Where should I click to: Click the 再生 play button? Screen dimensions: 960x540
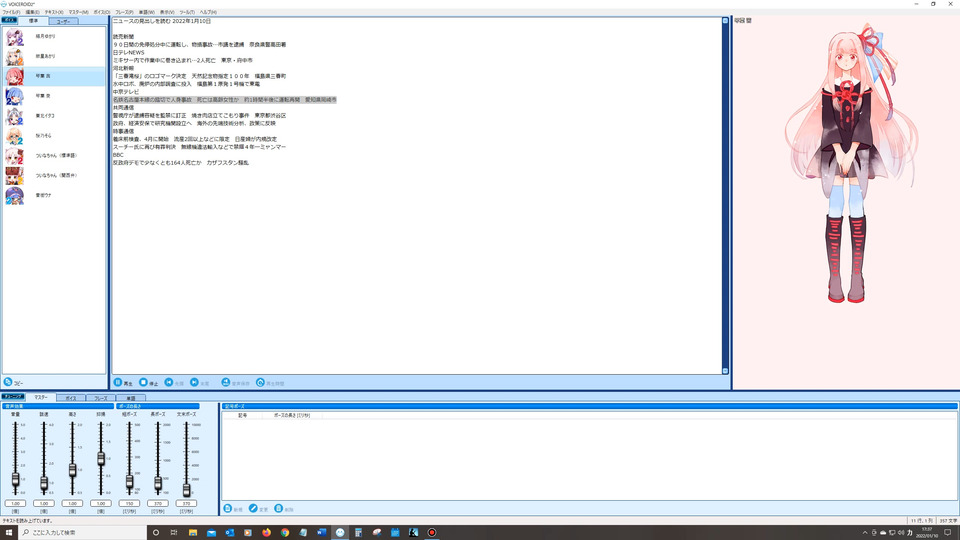click(x=123, y=383)
